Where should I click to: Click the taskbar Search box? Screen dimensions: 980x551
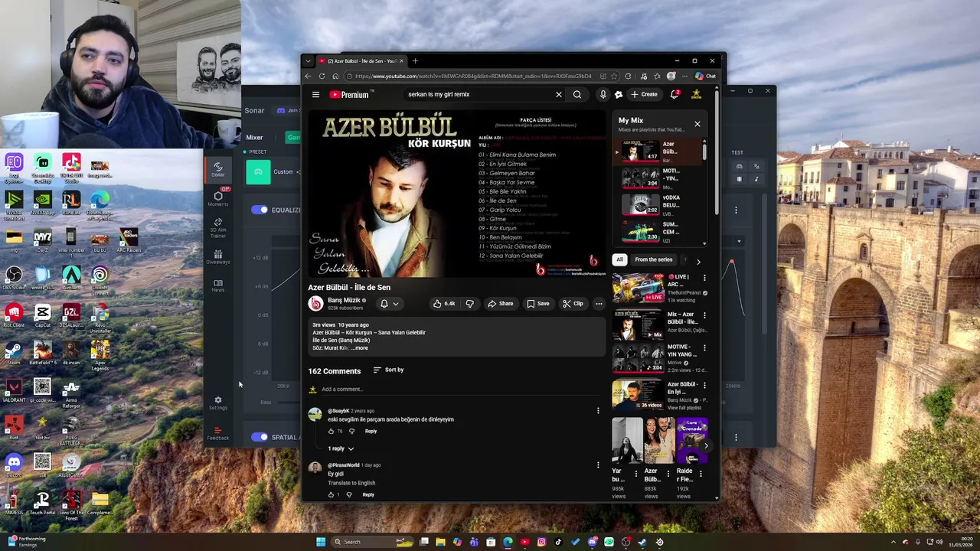pyautogui.click(x=374, y=542)
